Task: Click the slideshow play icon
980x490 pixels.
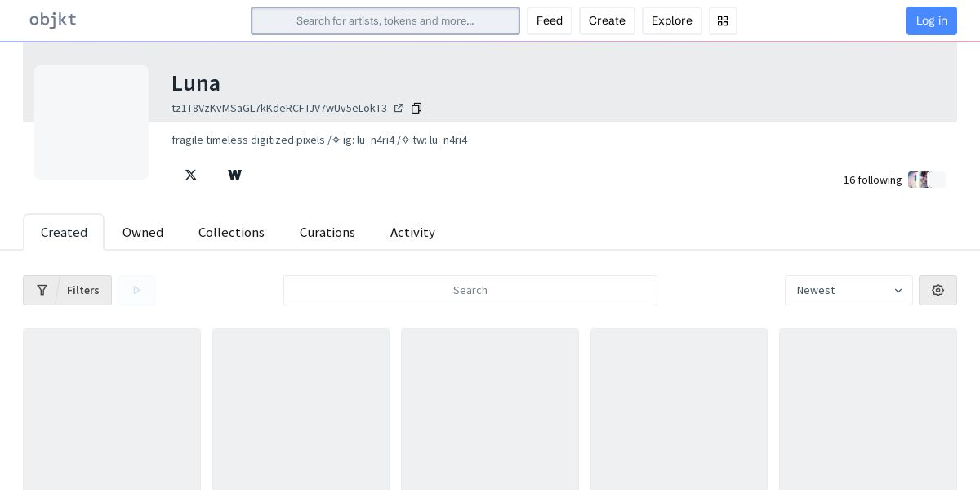Action: (136, 290)
